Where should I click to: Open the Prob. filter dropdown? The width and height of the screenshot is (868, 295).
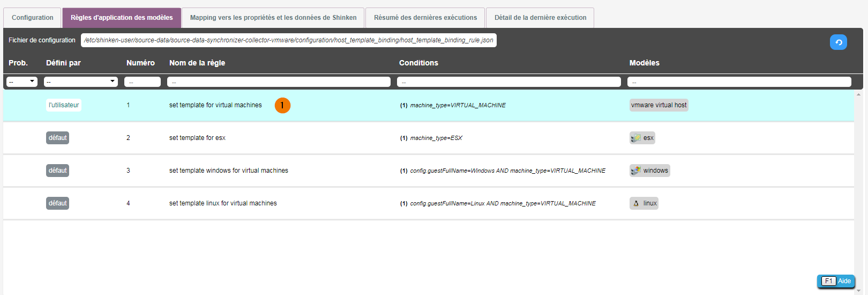coord(22,82)
